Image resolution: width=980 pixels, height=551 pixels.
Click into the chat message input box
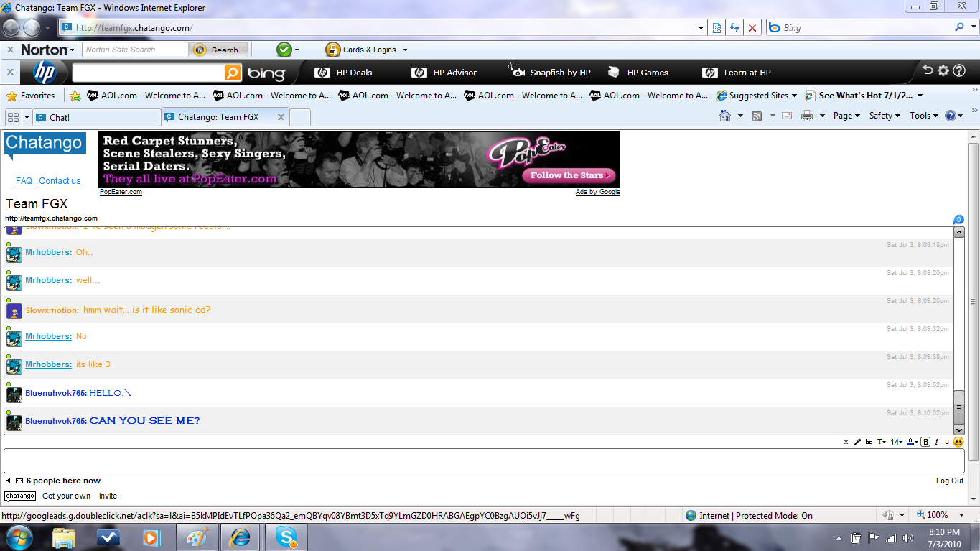[x=484, y=460]
